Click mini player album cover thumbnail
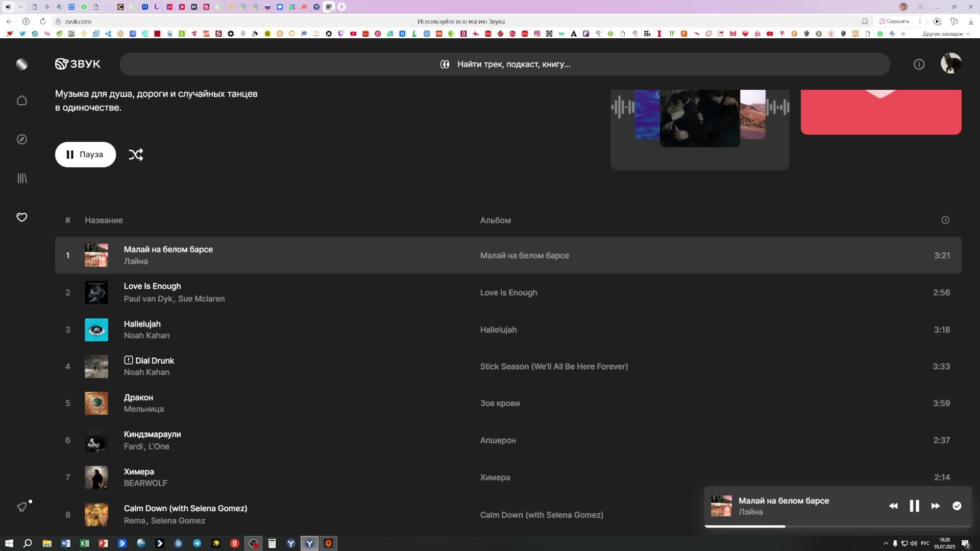The width and height of the screenshot is (980, 551). click(x=721, y=506)
